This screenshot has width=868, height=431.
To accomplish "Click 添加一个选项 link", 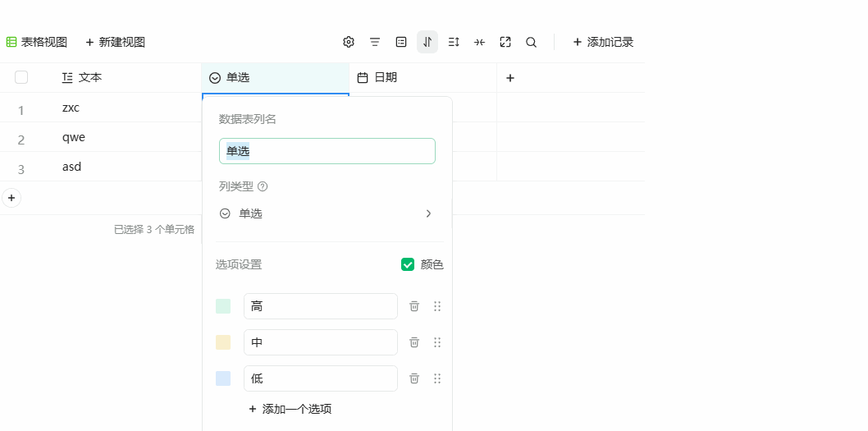I will (x=290, y=409).
